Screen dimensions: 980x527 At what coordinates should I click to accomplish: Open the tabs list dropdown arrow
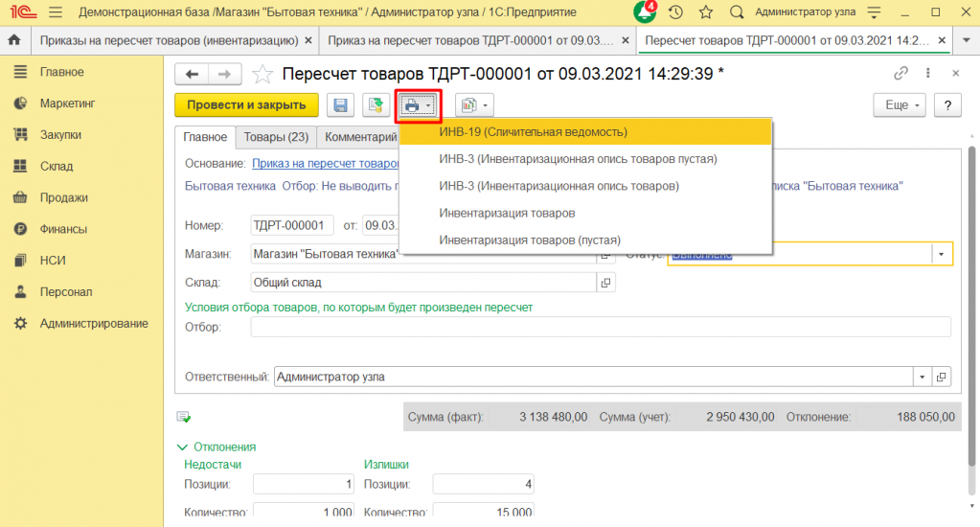(967, 40)
